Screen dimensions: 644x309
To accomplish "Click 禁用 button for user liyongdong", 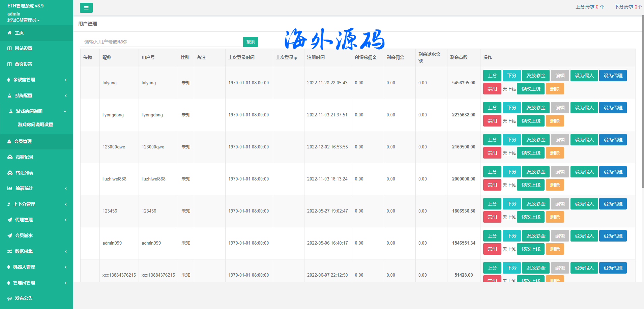I will click(492, 121).
